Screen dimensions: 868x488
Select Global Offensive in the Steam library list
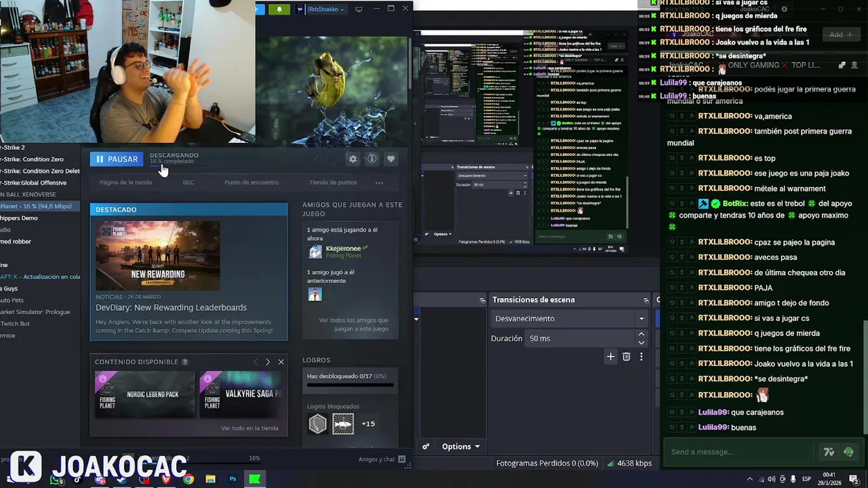(33, 183)
